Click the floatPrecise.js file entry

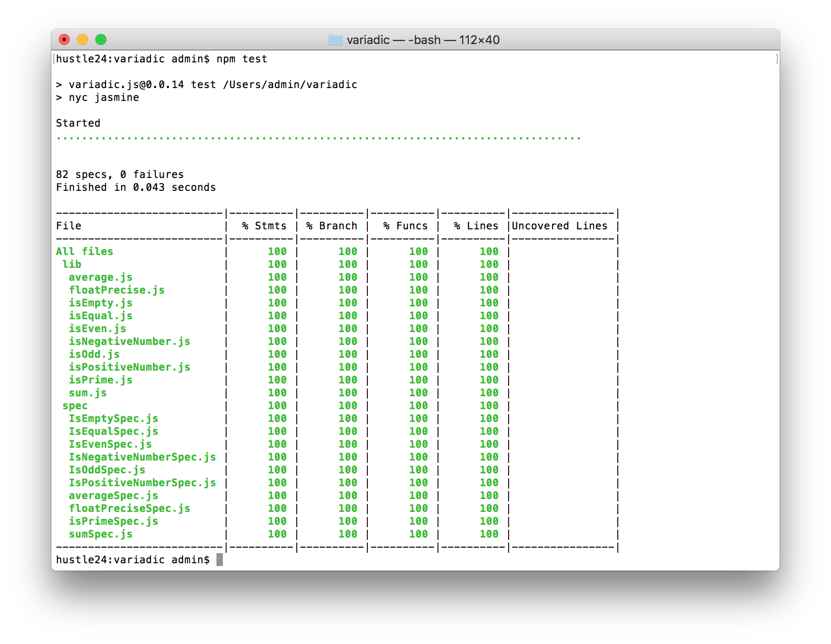click(117, 290)
